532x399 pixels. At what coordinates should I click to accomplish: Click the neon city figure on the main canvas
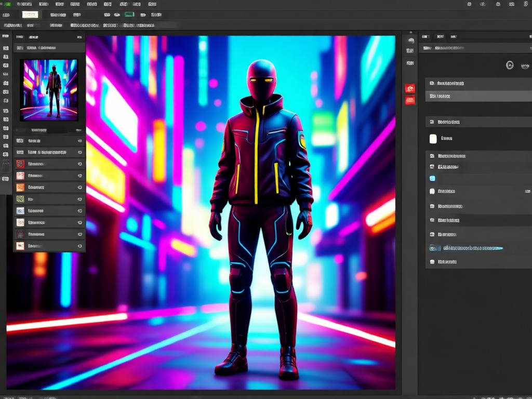[x=262, y=220]
